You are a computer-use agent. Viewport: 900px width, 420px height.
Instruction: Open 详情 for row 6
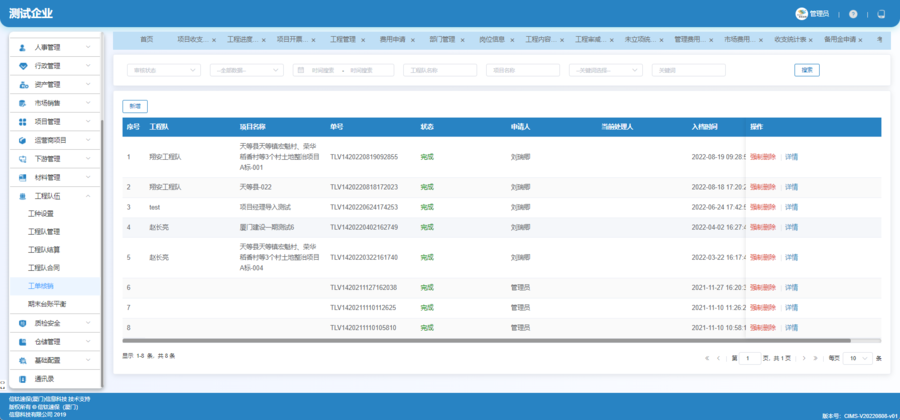click(x=792, y=287)
